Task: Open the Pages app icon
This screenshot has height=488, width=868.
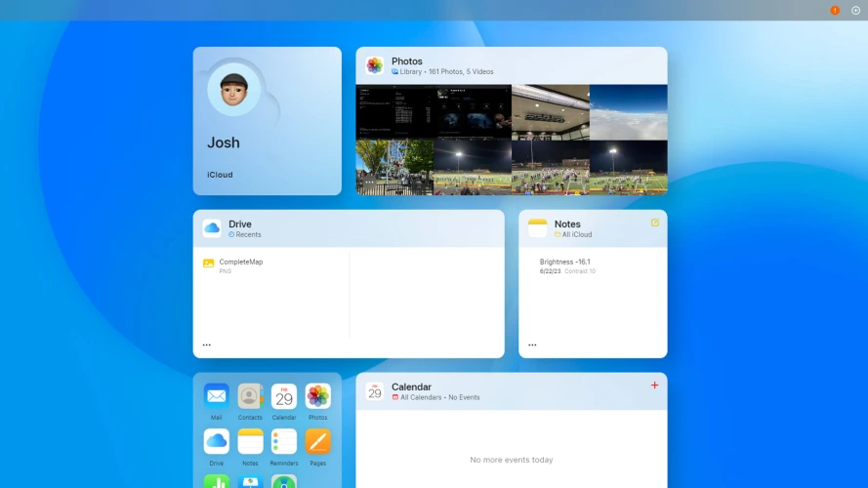Action: click(x=317, y=441)
